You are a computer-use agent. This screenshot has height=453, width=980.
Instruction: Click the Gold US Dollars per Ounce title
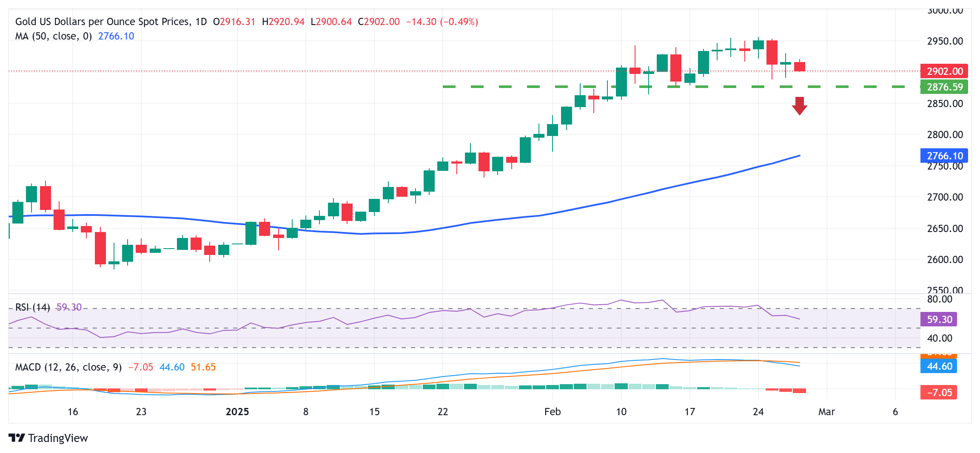[x=103, y=22]
